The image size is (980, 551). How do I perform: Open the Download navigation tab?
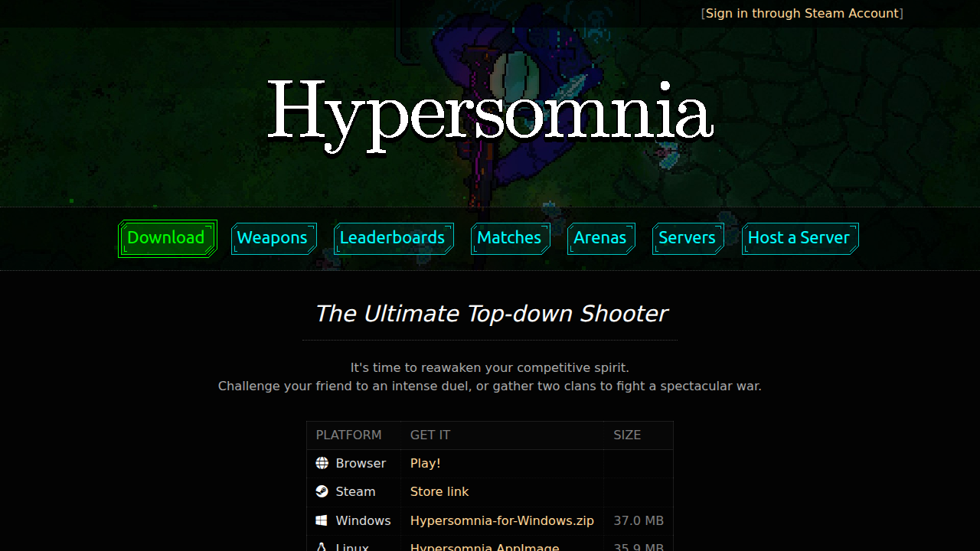coord(168,238)
